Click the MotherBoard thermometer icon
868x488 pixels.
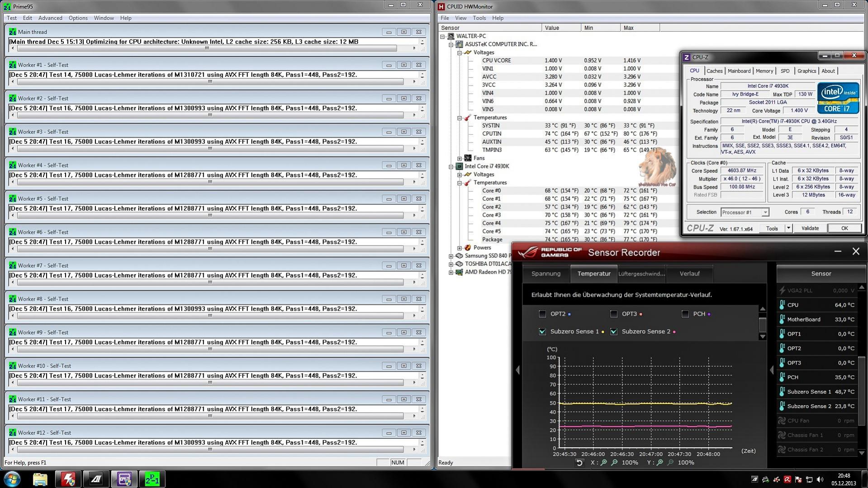pos(782,319)
